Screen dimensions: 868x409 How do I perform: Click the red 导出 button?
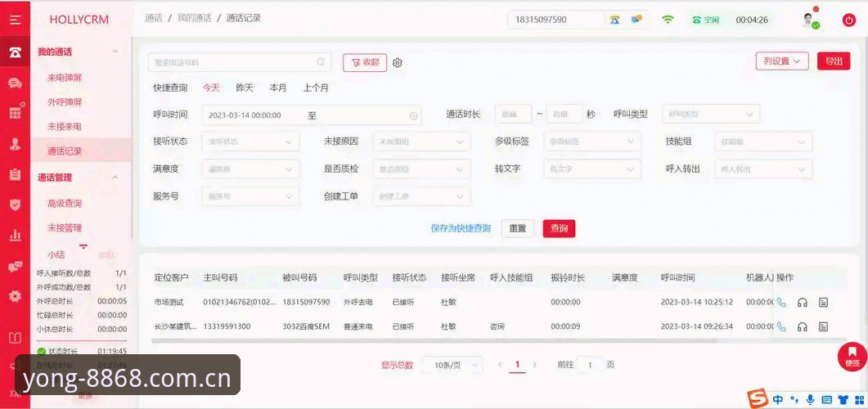coord(834,61)
